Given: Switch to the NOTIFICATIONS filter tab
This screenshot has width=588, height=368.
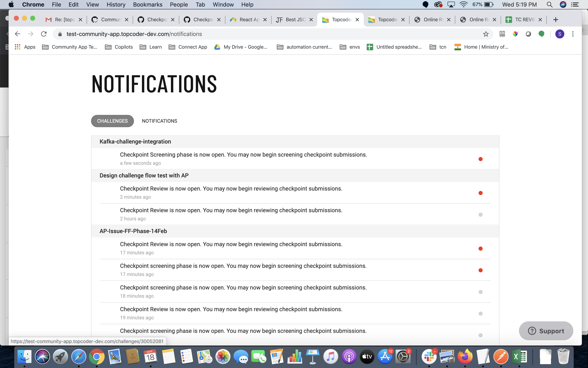Looking at the screenshot, I should pos(159,121).
